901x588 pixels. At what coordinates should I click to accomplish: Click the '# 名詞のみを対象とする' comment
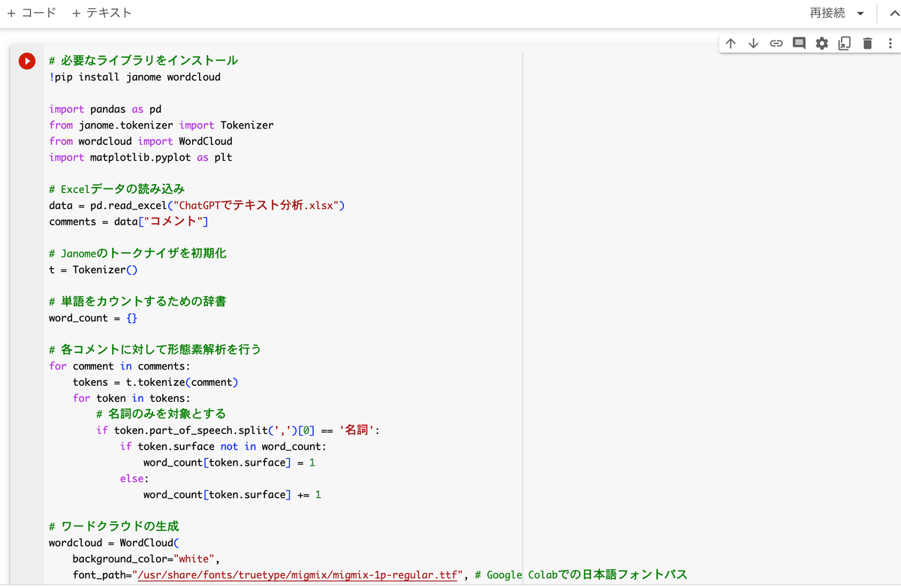[161, 414]
